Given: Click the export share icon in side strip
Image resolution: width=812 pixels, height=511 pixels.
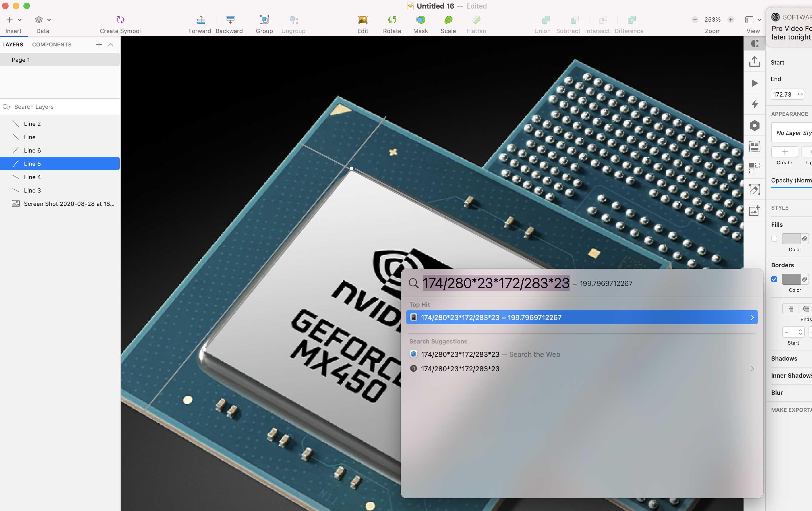Looking at the screenshot, I should pos(754,62).
